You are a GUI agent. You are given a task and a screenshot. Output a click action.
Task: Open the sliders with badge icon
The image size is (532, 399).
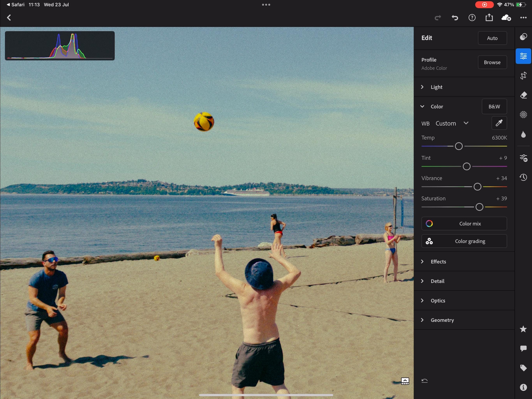point(523,158)
